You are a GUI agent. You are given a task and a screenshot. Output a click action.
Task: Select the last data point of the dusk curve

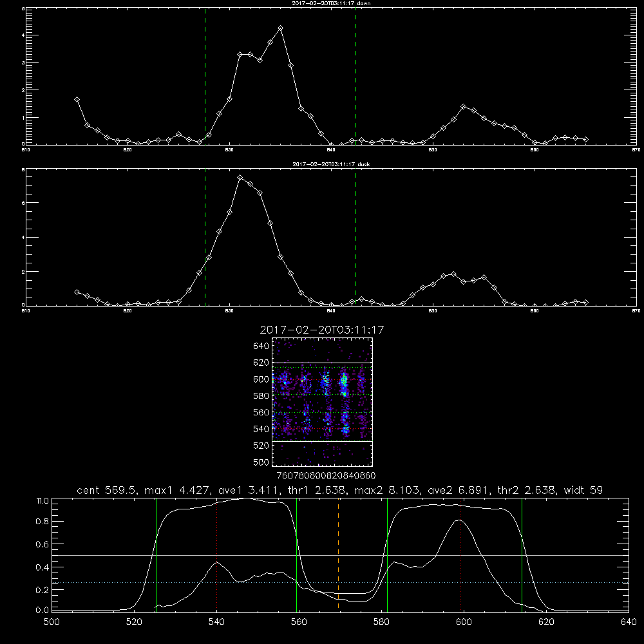click(585, 302)
